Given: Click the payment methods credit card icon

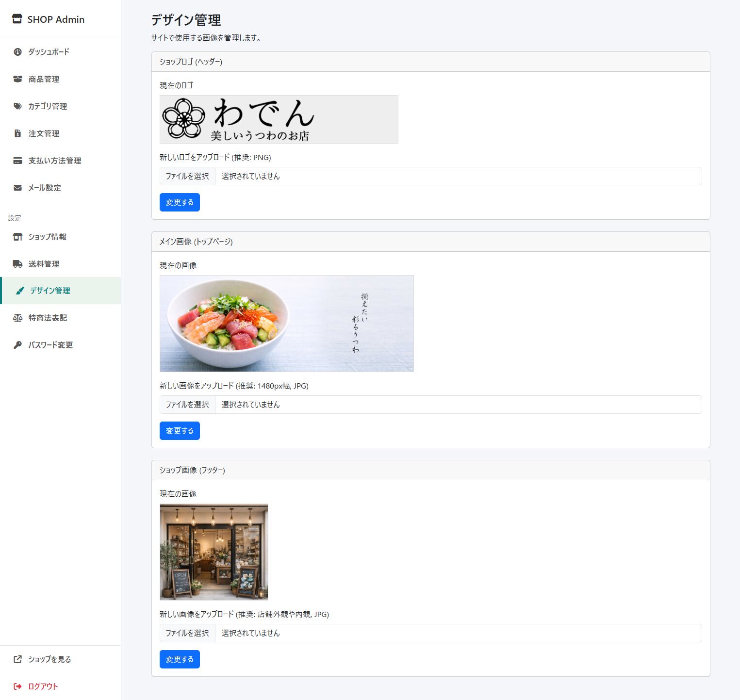Looking at the screenshot, I should (17, 161).
